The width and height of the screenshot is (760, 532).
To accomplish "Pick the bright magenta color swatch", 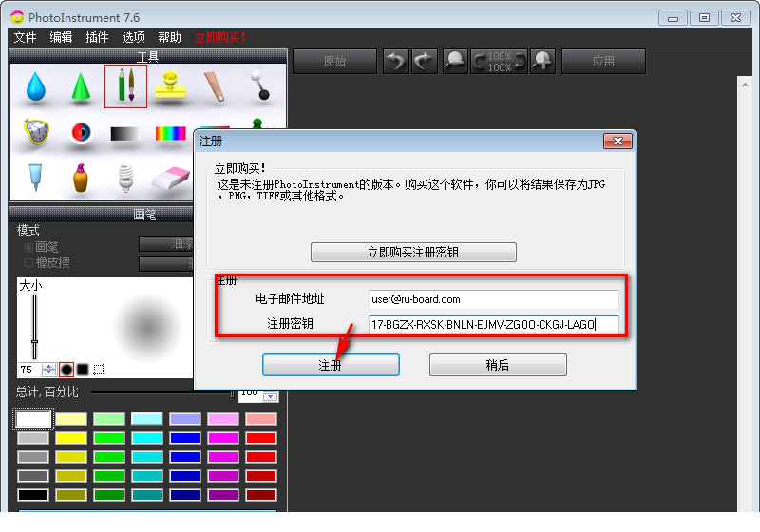I will 223,438.
